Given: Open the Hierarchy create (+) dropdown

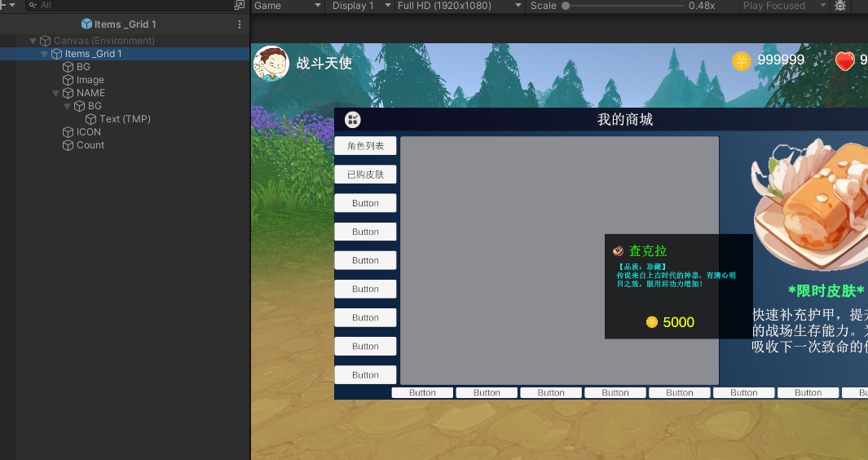Looking at the screenshot, I should coord(7,5).
